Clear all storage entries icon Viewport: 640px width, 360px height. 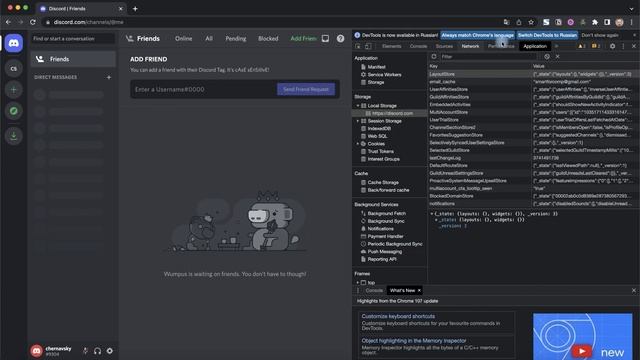tap(547, 56)
